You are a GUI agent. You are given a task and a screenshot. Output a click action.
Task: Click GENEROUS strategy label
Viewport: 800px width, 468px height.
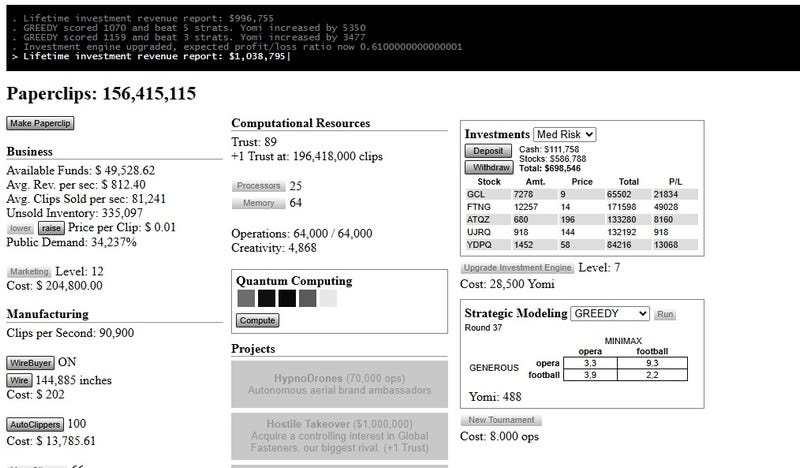(x=494, y=368)
